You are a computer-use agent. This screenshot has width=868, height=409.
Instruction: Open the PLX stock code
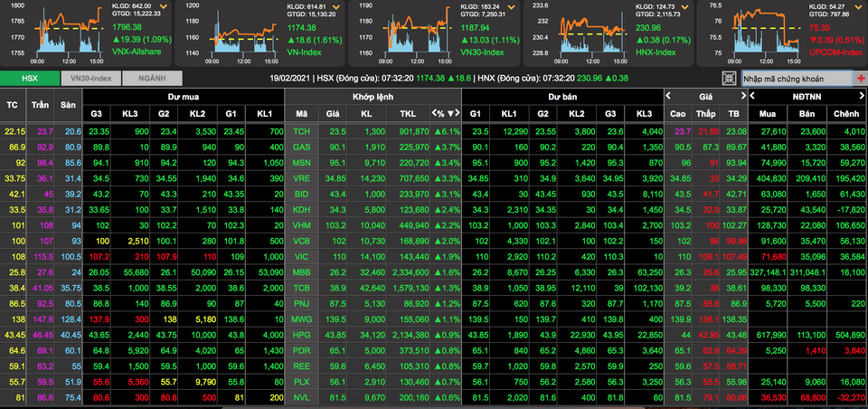pos(302,382)
